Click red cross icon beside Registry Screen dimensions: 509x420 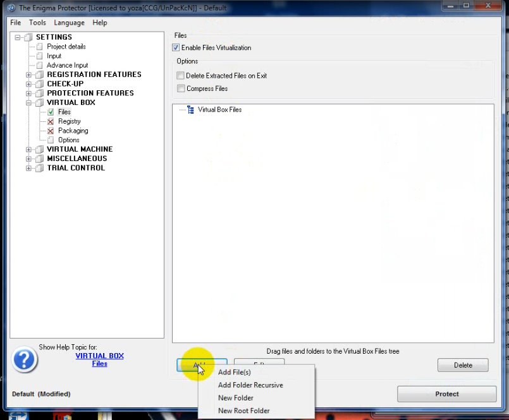point(51,122)
